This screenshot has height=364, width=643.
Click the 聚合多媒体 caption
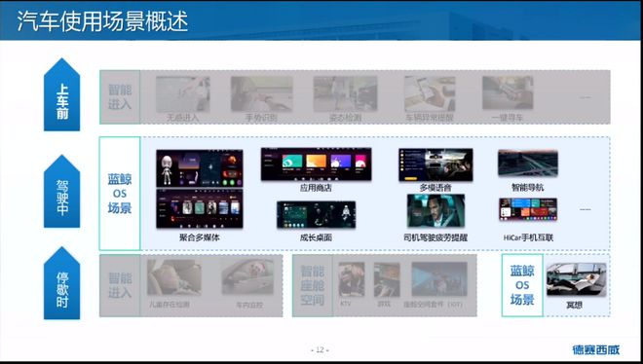[x=200, y=237]
